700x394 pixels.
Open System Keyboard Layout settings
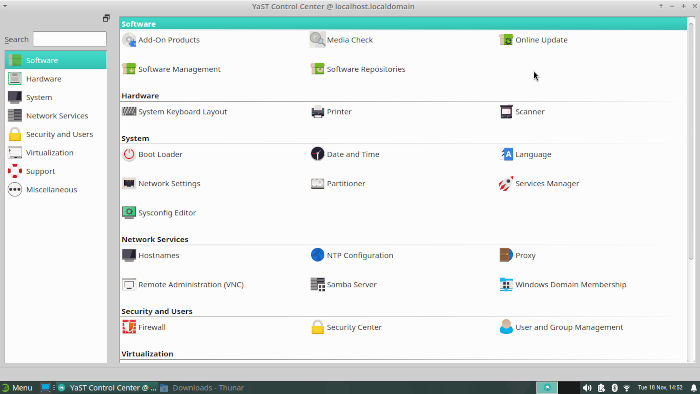(175, 112)
